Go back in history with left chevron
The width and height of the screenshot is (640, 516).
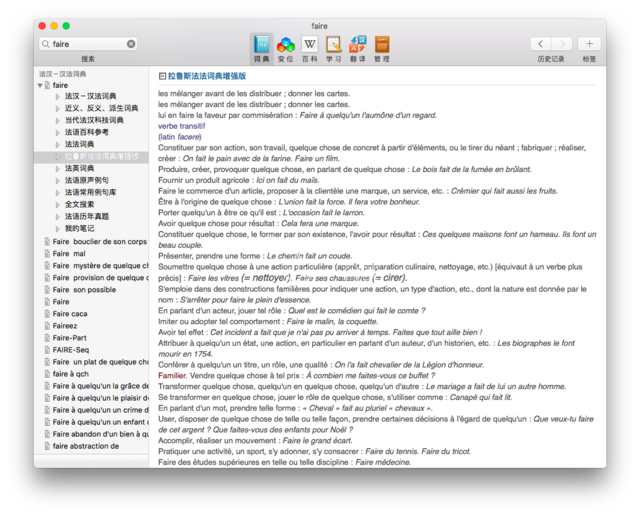pyautogui.click(x=541, y=44)
